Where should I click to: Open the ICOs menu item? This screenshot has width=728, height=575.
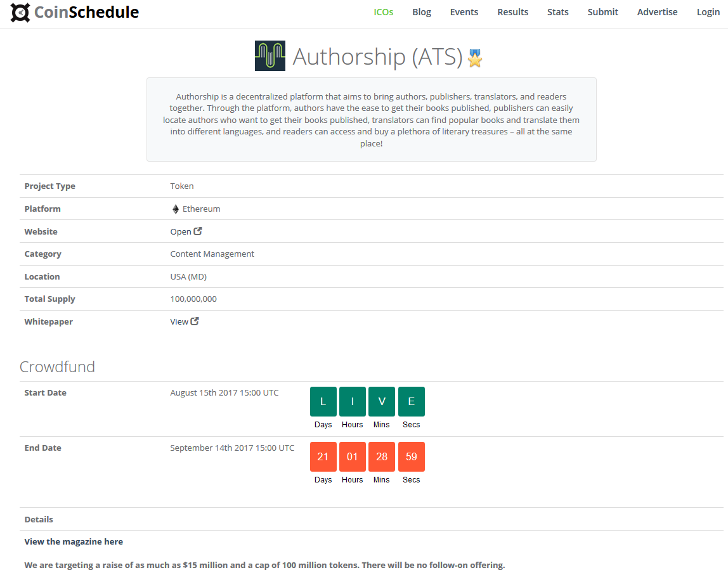384,12
